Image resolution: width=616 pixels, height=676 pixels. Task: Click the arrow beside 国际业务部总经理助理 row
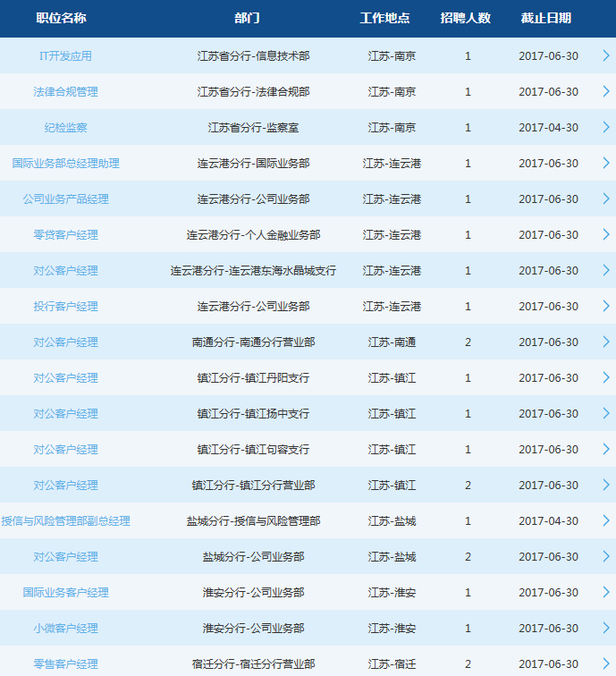click(x=605, y=163)
